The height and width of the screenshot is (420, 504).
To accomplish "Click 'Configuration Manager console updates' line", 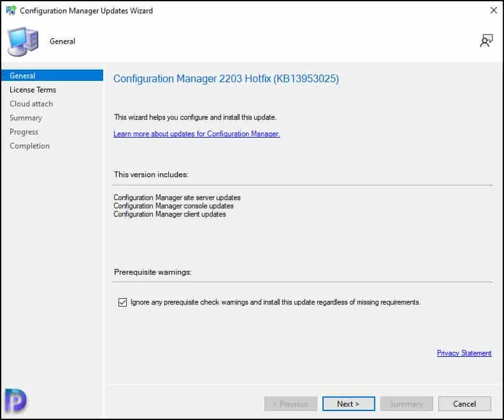I will 173,206.
